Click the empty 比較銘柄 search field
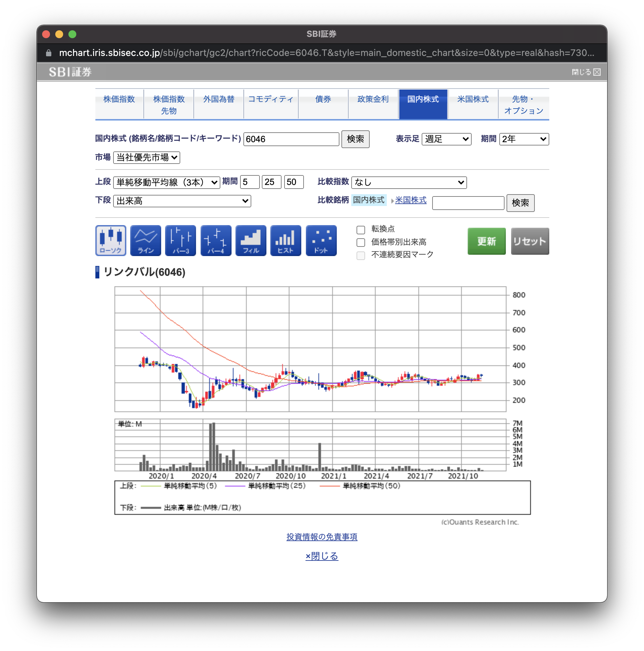Viewport: 644px width, 651px height. point(468,203)
